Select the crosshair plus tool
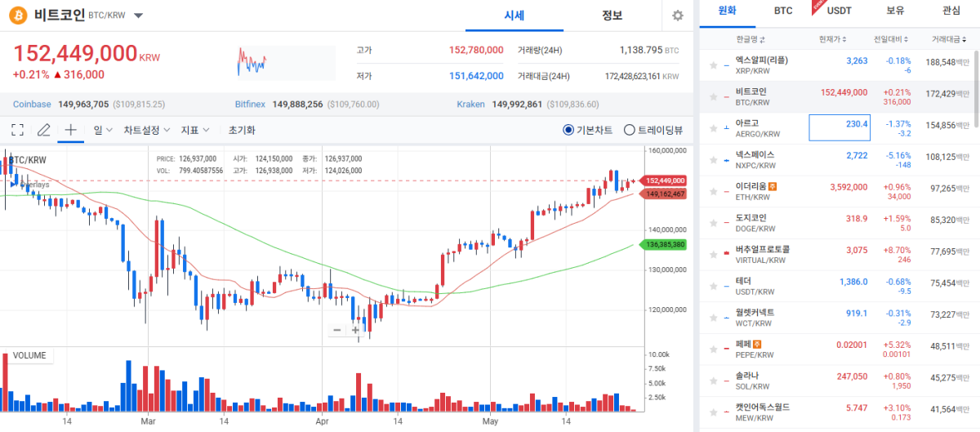 pos(70,129)
